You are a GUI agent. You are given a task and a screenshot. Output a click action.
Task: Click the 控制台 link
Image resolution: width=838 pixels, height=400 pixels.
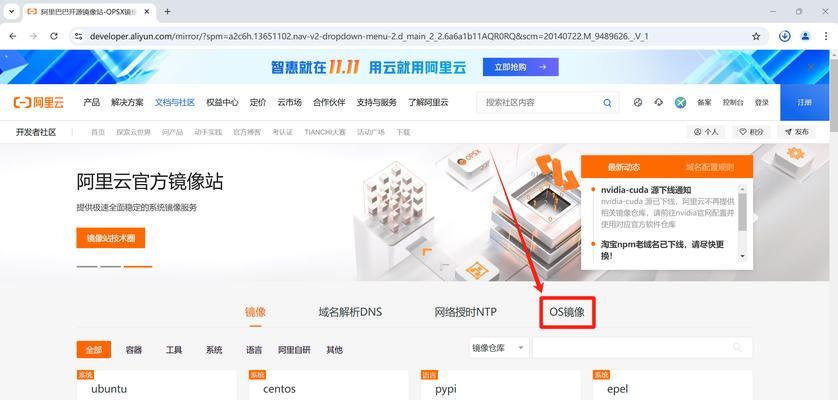pyautogui.click(x=733, y=102)
